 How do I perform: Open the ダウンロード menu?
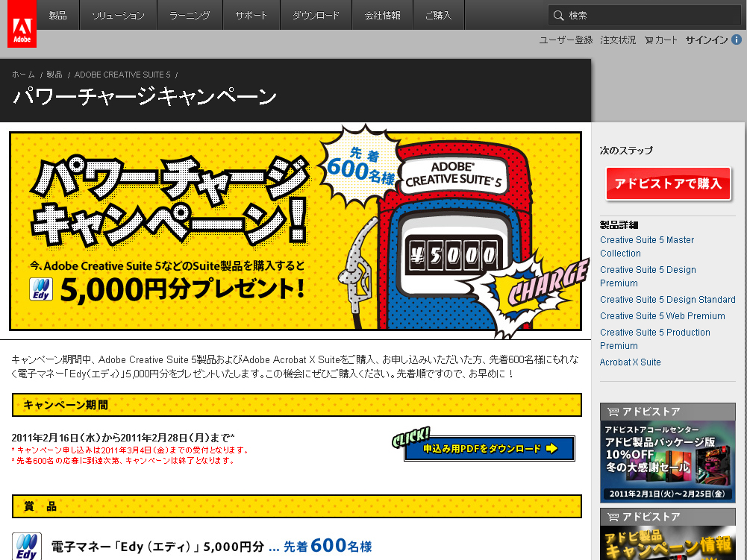tap(316, 15)
